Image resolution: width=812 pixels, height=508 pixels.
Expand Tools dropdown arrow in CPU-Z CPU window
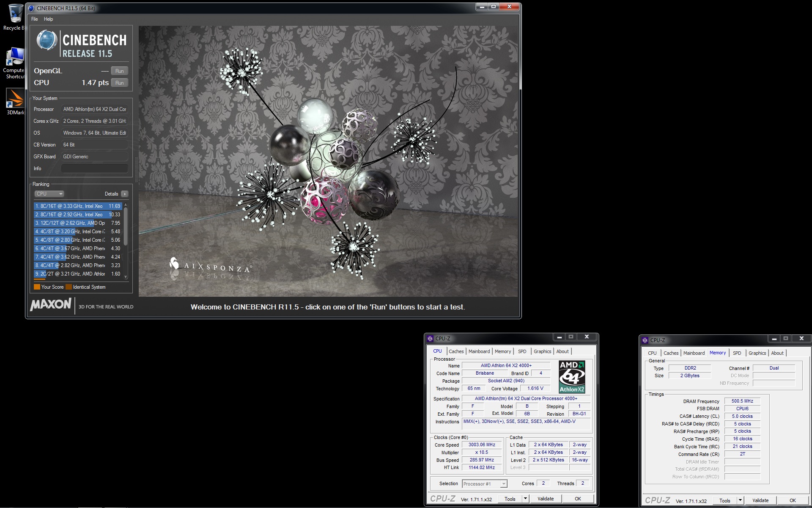(x=525, y=499)
